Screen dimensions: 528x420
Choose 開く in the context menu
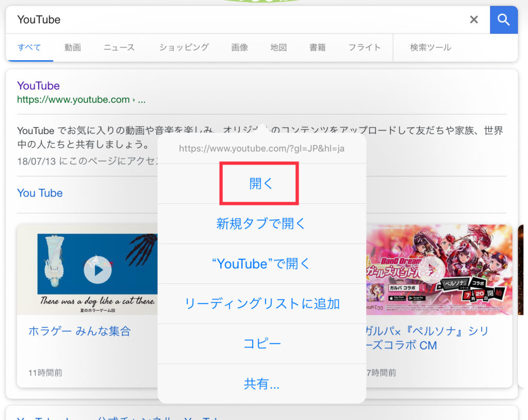pos(261,184)
